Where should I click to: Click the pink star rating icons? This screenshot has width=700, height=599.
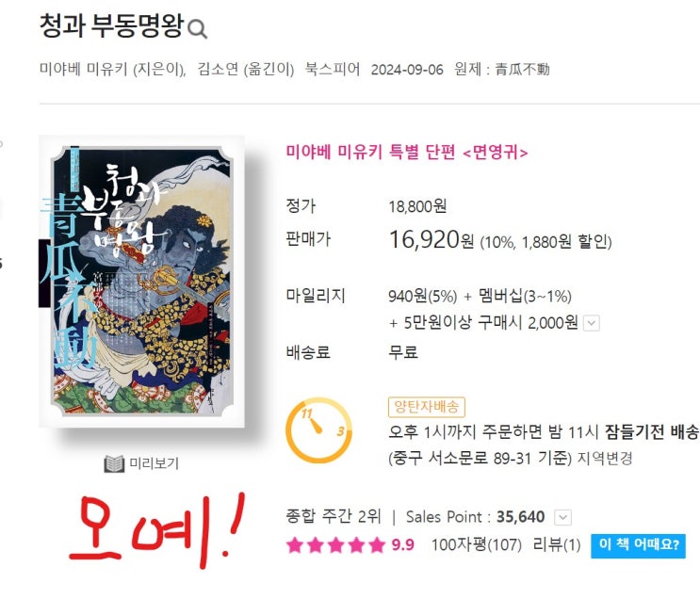coord(335,545)
